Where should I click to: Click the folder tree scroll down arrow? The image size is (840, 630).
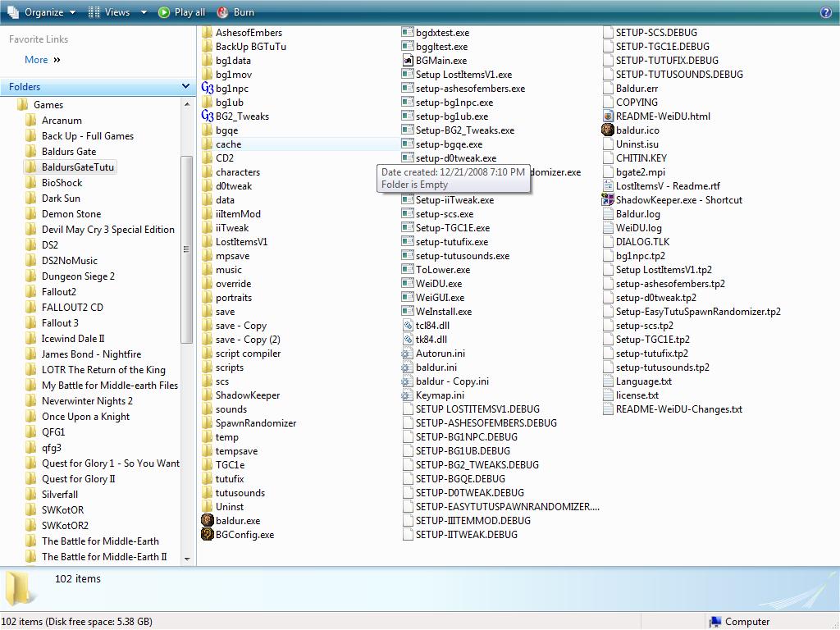coord(186,559)
